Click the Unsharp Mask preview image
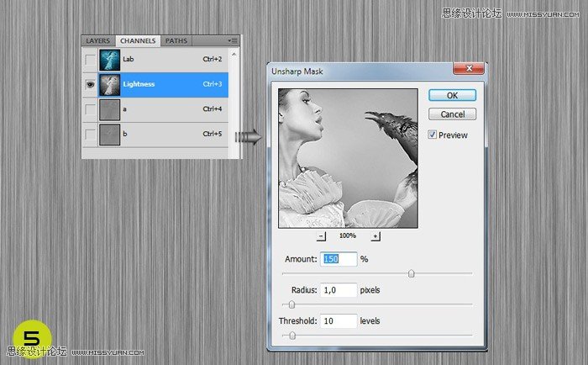This screenshot has height=365, width=588. point(348,158)
